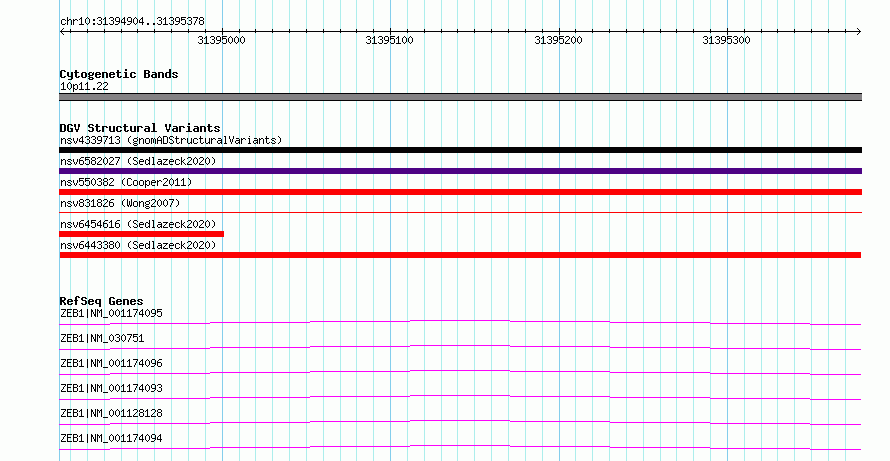Click the nsv6454616 (Sedlazeck2020) label
Viewport: 890px width, 461px height.
click(x=138, y=224)
